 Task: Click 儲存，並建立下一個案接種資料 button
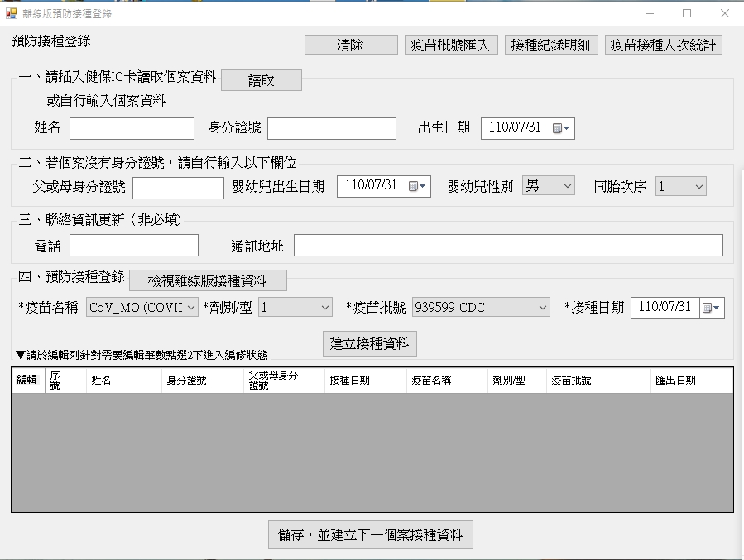click(x=371, y=535)
